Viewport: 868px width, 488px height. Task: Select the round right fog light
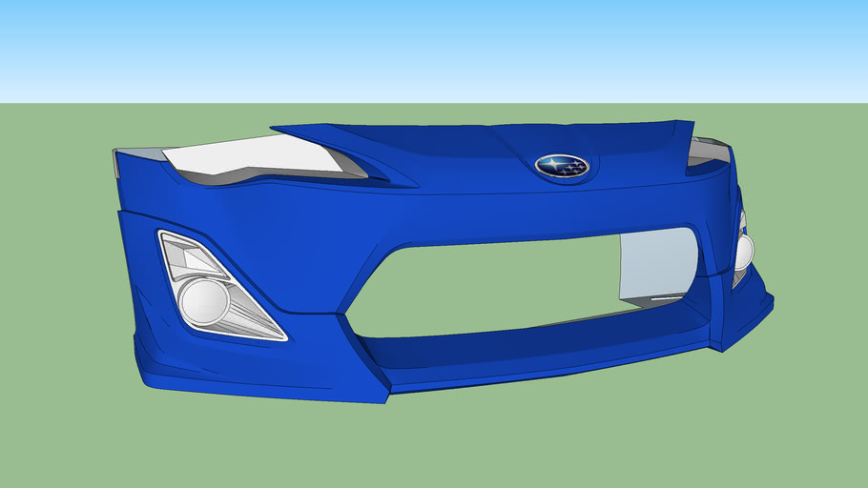click(x=743, y=252)
